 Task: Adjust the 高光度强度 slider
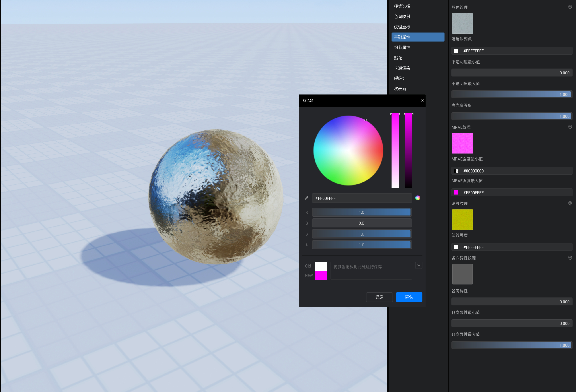[512, 116]
